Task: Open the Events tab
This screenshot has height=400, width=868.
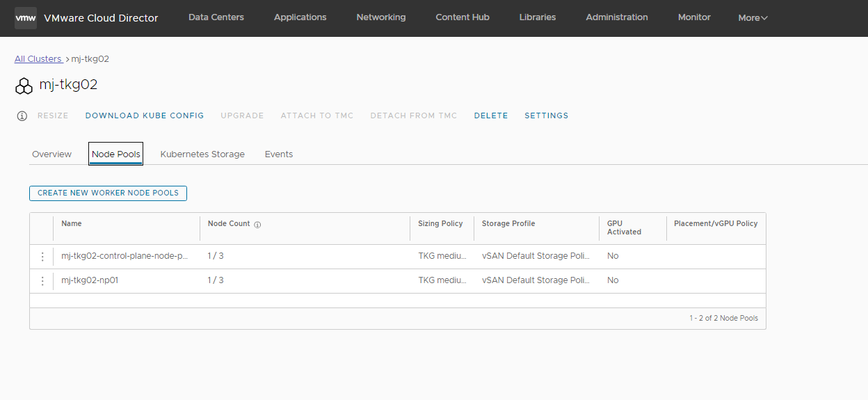Action: point(279,154)
